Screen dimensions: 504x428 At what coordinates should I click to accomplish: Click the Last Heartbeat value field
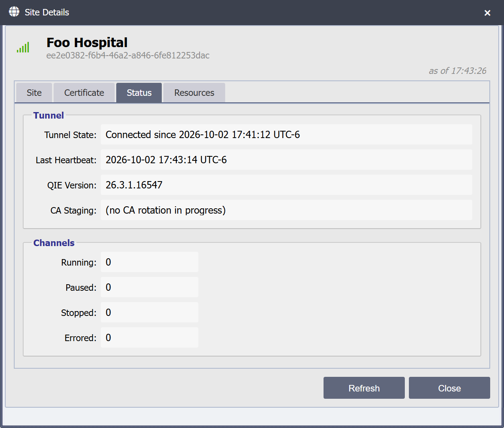[287, 160]
